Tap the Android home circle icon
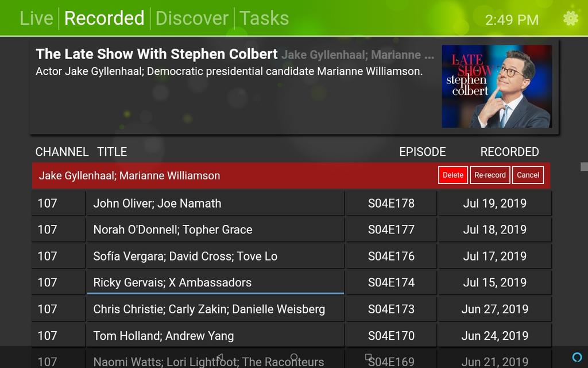Screen dimensions: 588x368 (294, 357)
